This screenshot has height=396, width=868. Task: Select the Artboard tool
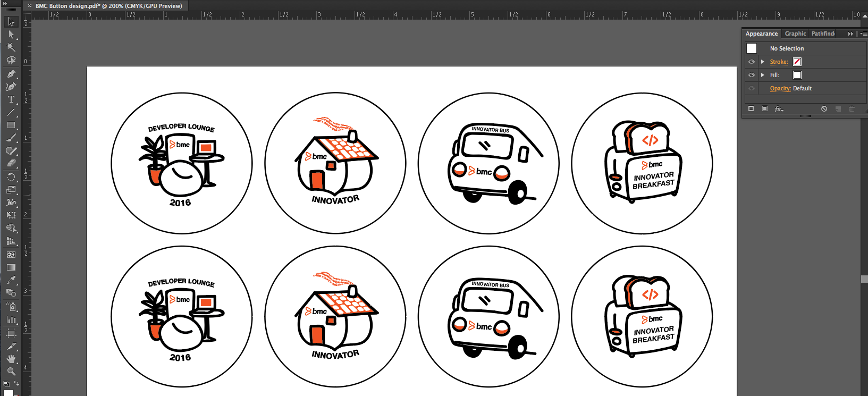[x=11, y=333]
